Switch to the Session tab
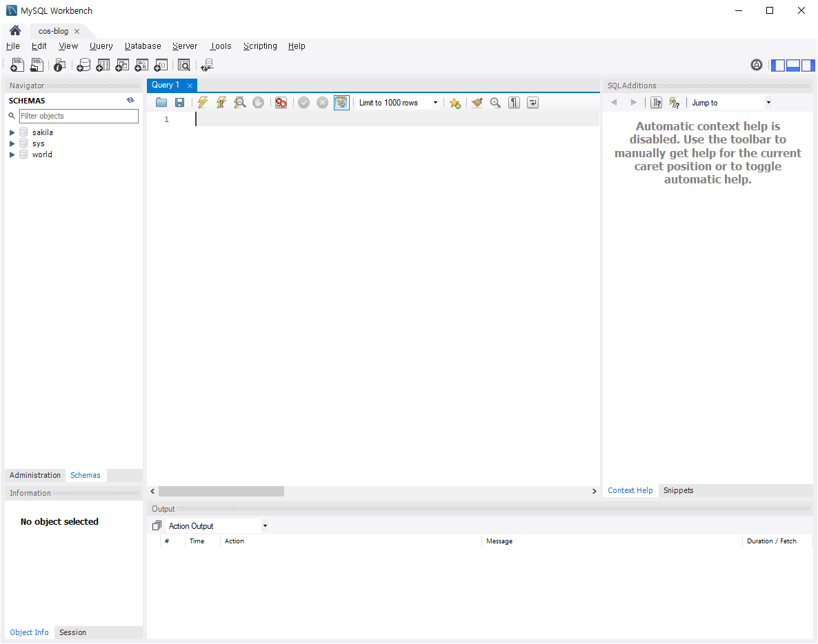The height and width of the screenshot is (644, 818). pos(72,632)
